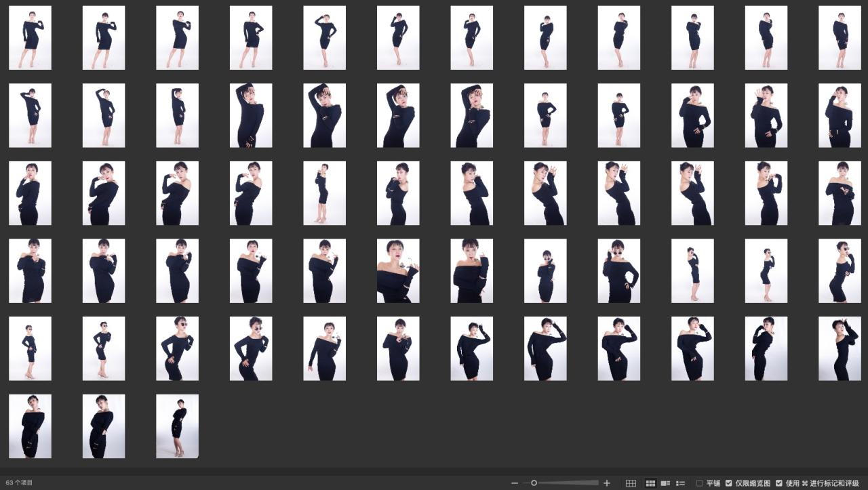Select the last thumbnail in fifth row
The width and height of the screenshot is (868, 490).
[x=840, y=348]
